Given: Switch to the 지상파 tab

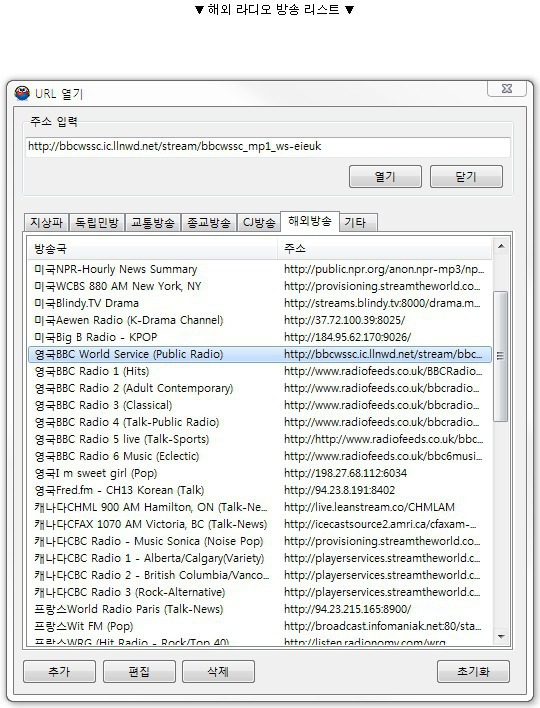Looking at the screenshot, I should coord(46,223).
